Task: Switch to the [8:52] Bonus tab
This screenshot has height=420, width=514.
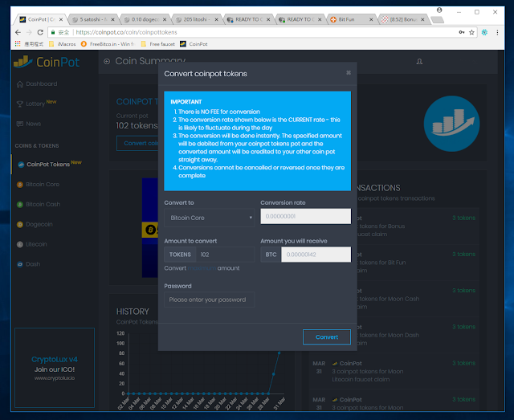Action: (402, 19)
